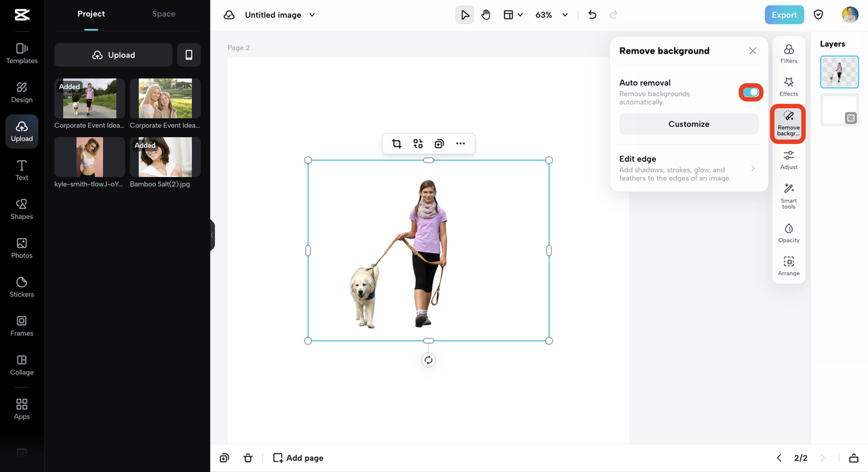This screenshot has width=868, height=472.
Task: Click the Customize button
Action: tap(689, 124)
